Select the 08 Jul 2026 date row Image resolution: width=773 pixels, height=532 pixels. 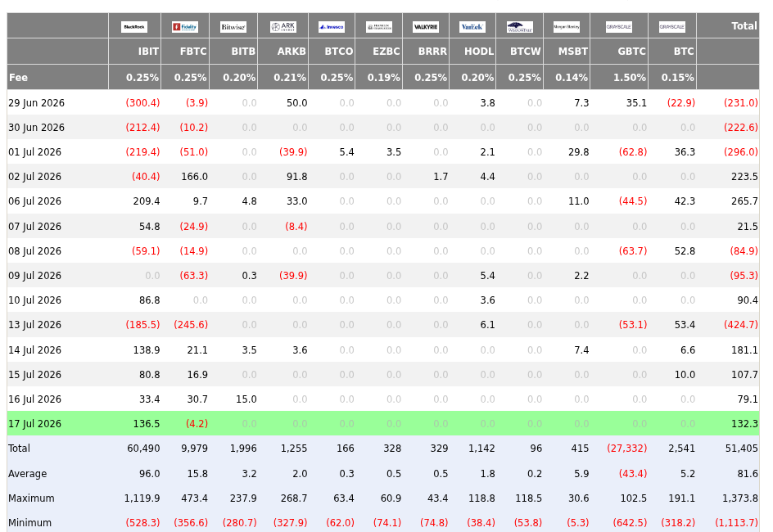[x=383, y=250]
